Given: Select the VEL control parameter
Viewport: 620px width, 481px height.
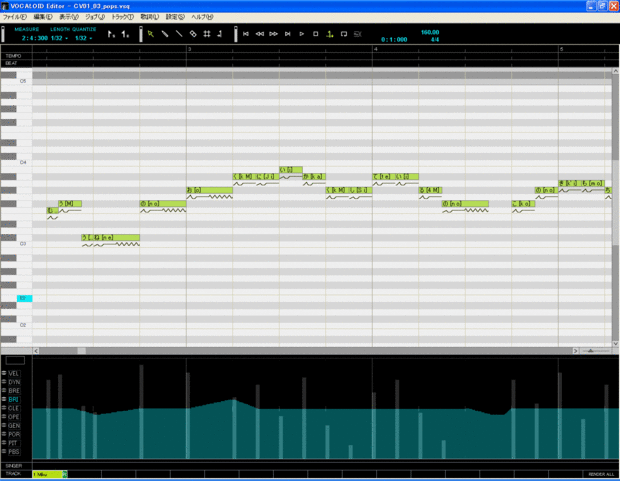Looking at the screenshot, I should pos(13,374).
